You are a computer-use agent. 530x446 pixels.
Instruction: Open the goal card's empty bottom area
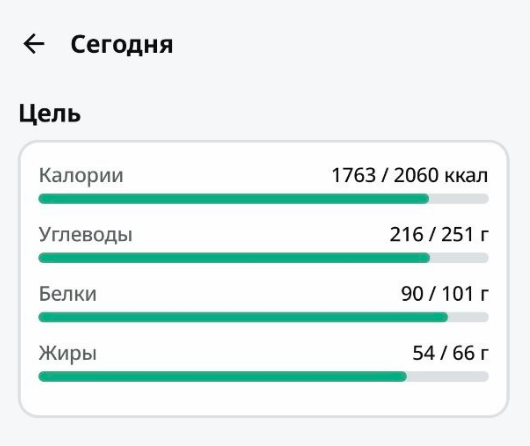click(x=264, y=399)
